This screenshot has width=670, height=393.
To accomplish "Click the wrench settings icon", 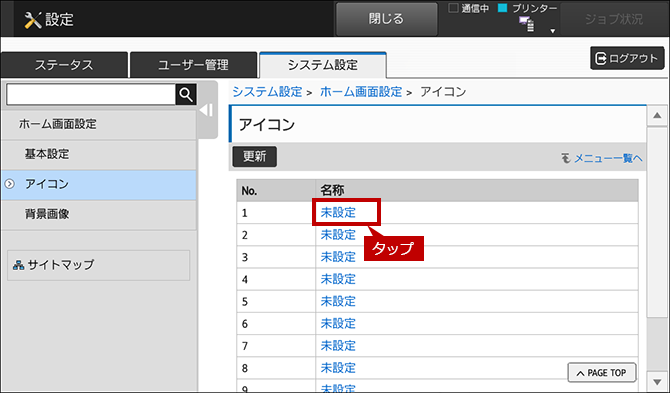I will click(x=32, y=20).
